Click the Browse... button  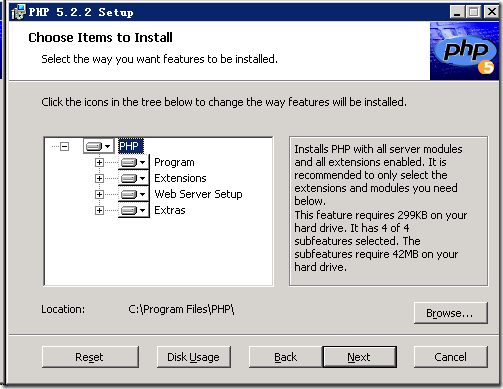451,313
